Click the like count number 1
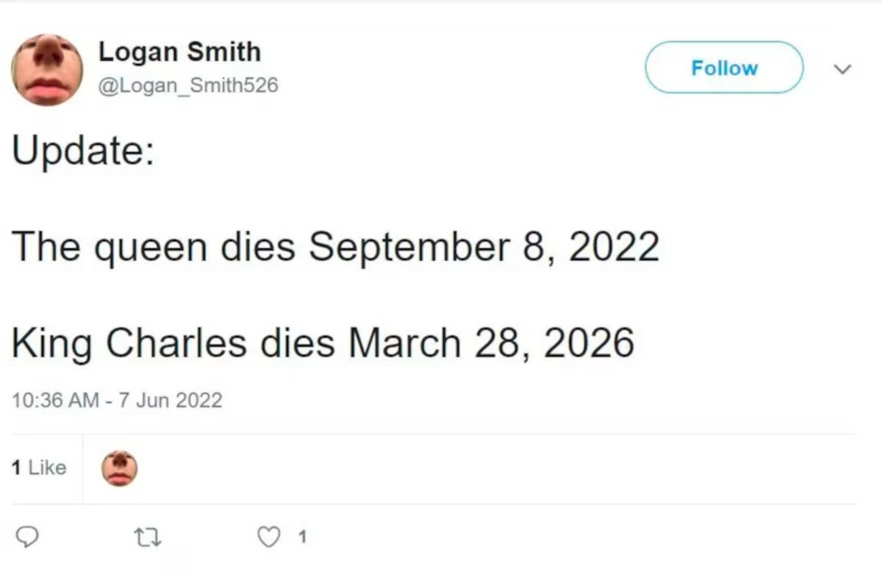882x588 pixels. click(x=302, y=537)
